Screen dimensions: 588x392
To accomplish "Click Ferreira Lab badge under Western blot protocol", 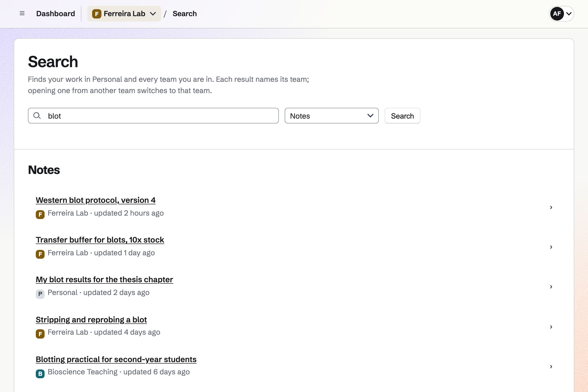I will pos(40,214).
